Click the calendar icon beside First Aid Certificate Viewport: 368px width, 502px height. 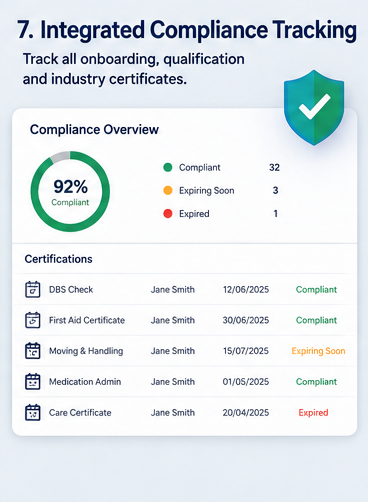coord(33,320)
